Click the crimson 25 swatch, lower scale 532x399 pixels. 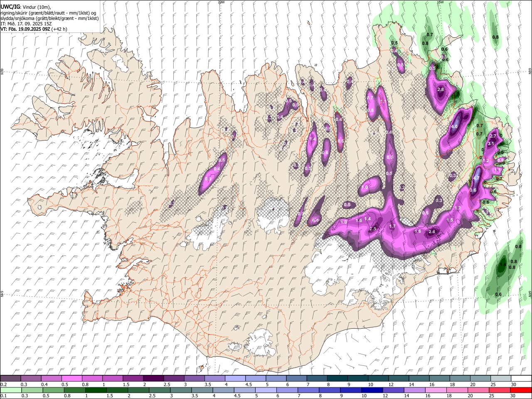coord(500,390)
